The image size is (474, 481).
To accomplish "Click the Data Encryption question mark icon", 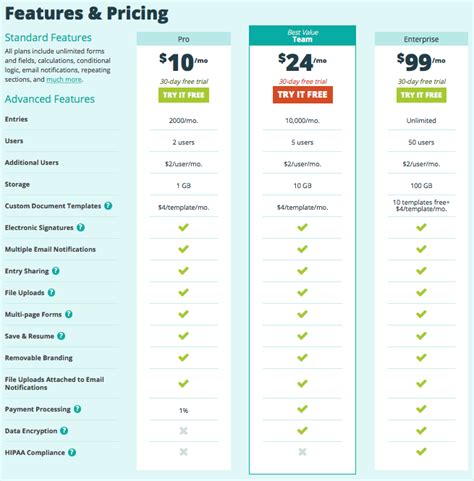I will point(64,431).
